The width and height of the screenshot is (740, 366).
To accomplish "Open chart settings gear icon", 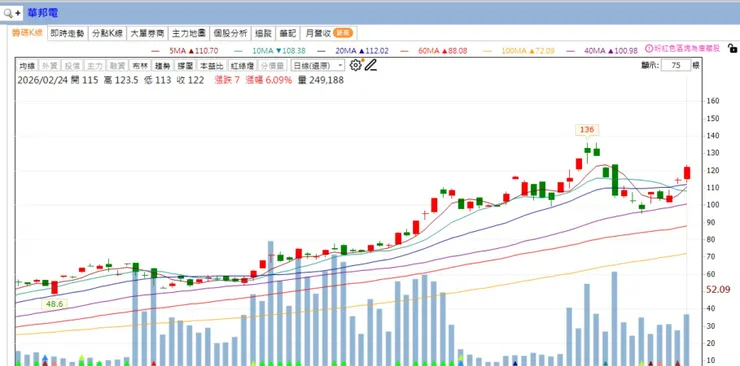I will [355, 66].
